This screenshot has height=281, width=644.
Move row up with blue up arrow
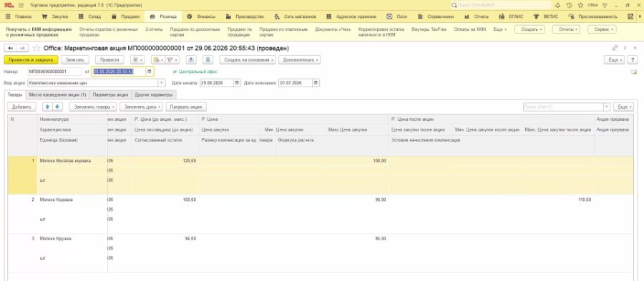47,107
